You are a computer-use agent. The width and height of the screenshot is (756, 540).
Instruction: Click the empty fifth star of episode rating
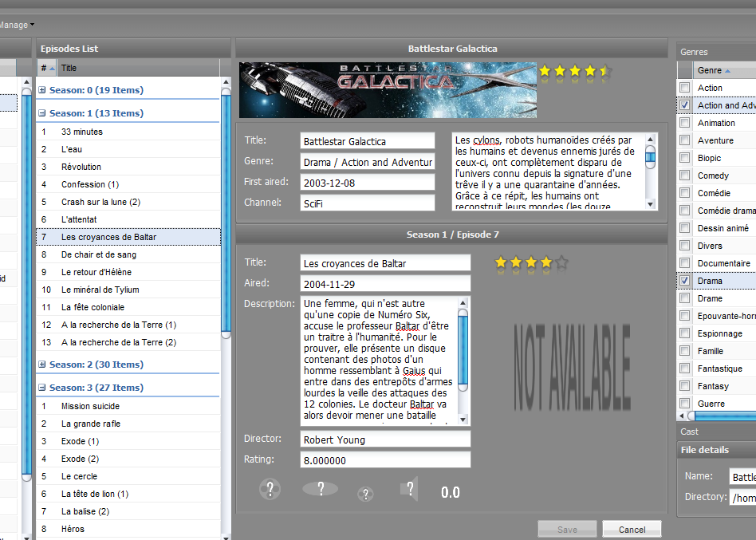point(561,262)
